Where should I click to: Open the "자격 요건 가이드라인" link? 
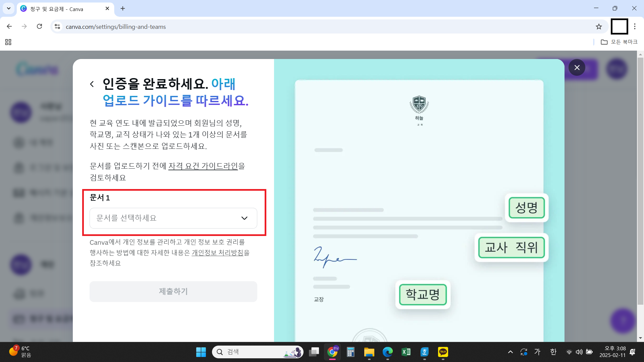pos(203,166)
